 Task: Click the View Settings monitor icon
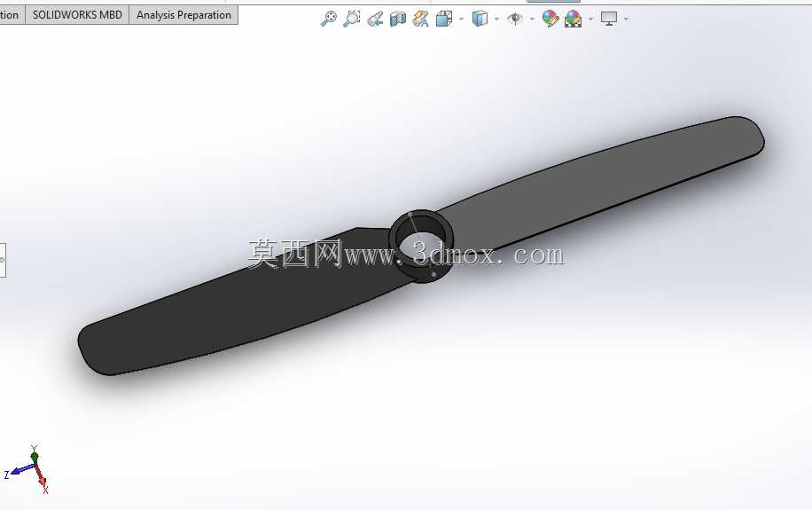click(609, 19)
